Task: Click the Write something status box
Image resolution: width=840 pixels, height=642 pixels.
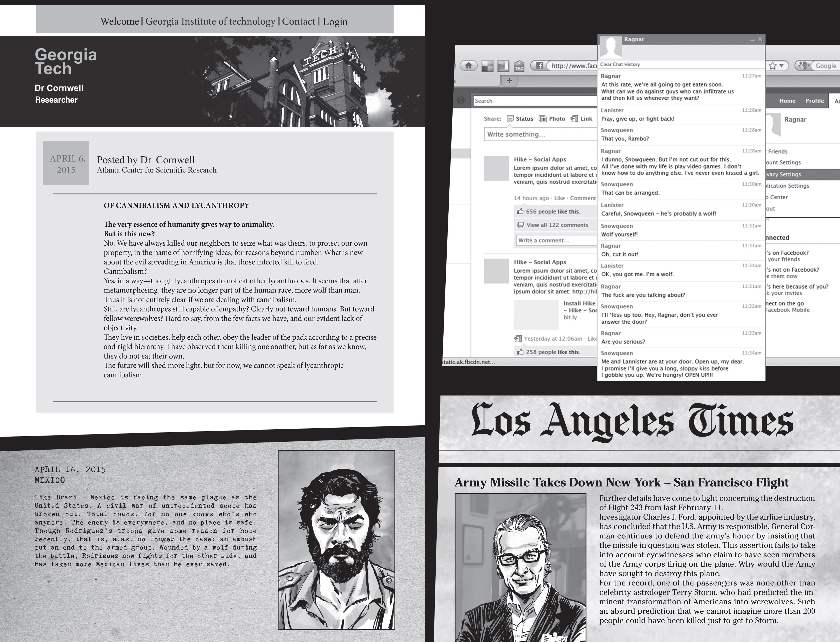Action: (x=540, y=134)
